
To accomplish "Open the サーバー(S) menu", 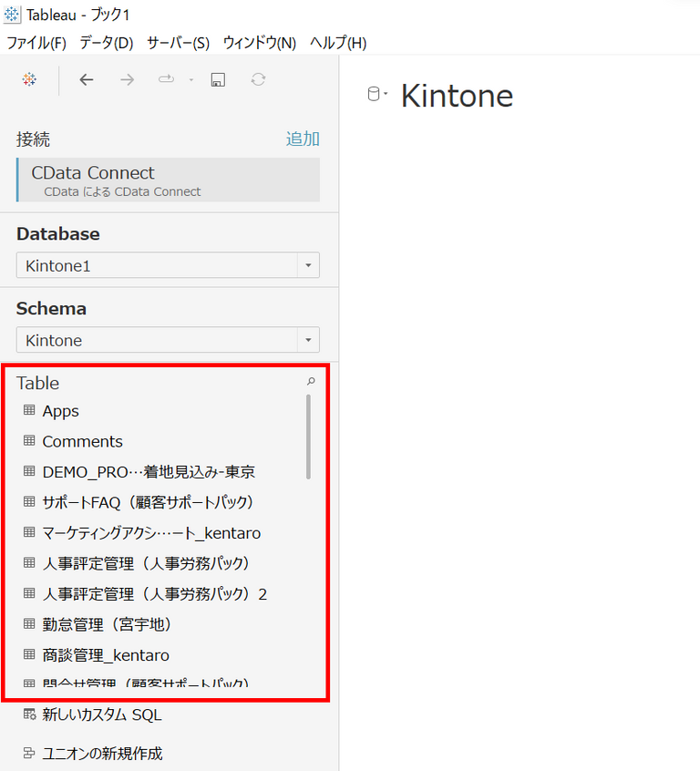I will coord(178,43).
